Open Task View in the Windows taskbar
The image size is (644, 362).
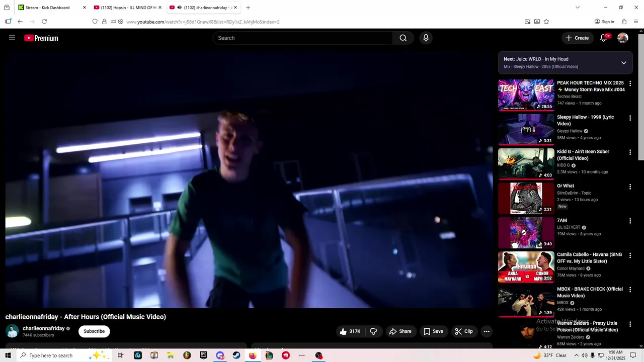pos(121,355)
